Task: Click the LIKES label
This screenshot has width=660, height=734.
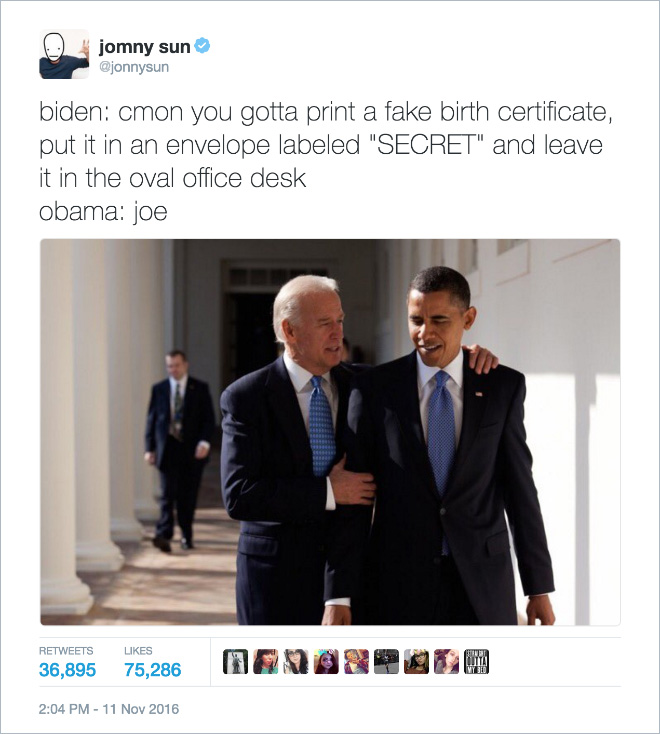Action: [138, 651]
